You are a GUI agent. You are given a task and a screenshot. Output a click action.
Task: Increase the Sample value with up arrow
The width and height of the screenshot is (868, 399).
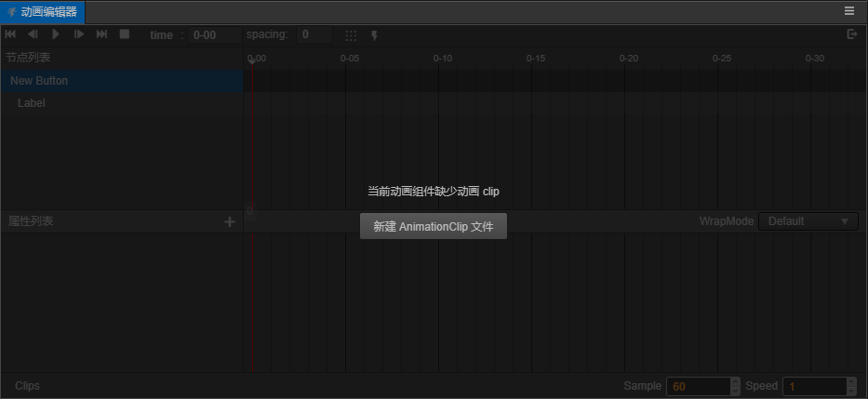click(735, 381)
